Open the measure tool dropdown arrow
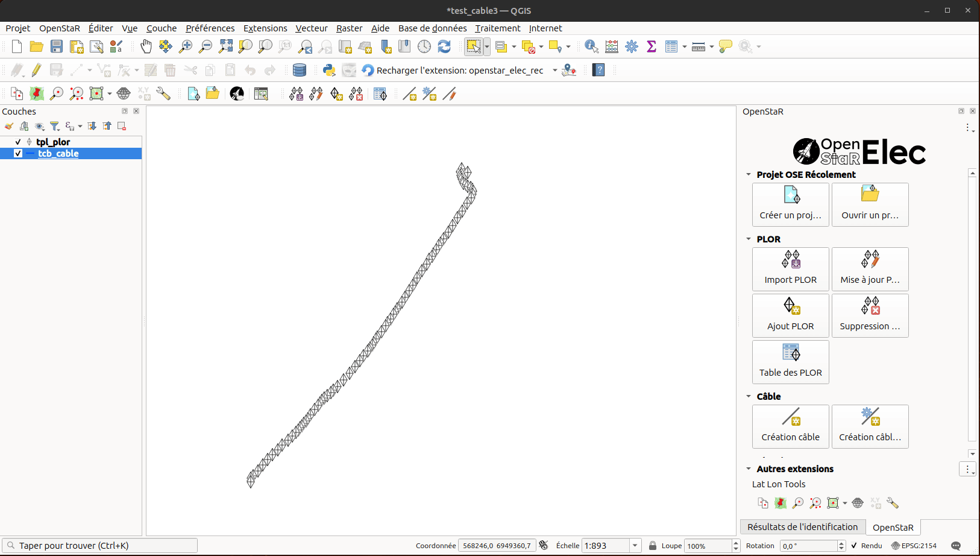The image size is (980, 556). (712, 46)
